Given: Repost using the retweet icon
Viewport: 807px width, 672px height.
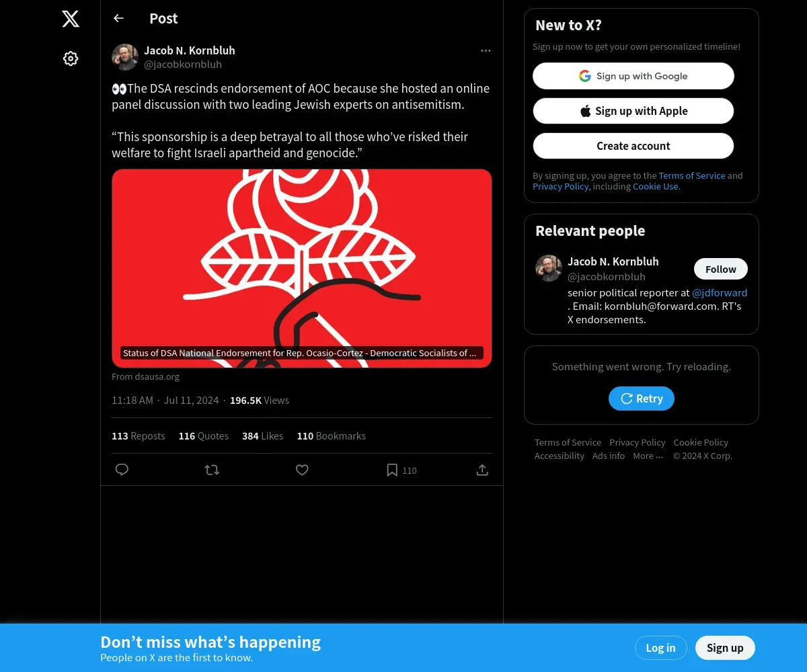Looking at the screenshot, I should click(x=212, y=470).
